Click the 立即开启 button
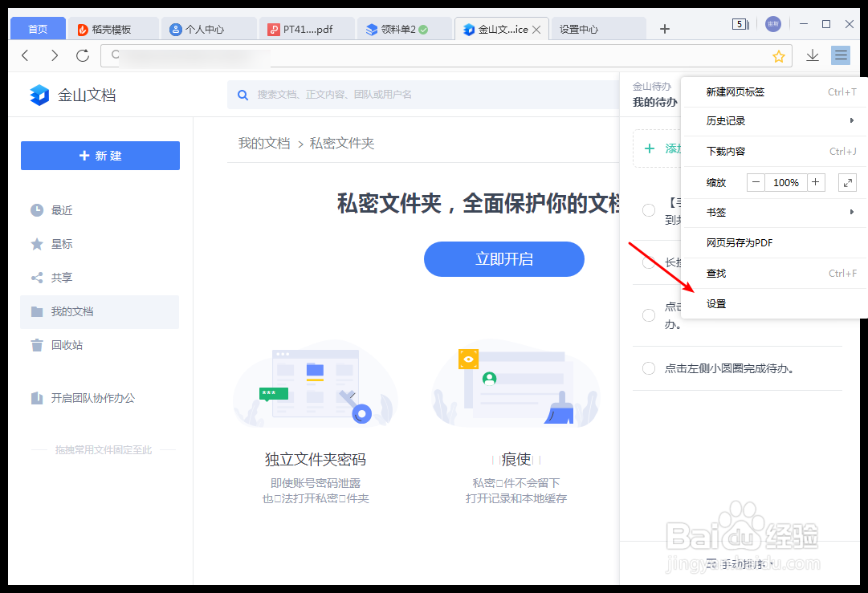 tap(503, 259)
